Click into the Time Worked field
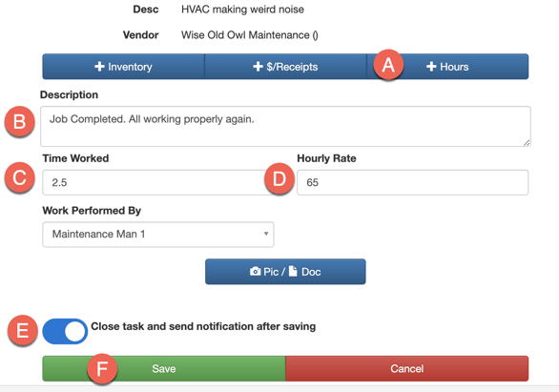 point(158,182)
